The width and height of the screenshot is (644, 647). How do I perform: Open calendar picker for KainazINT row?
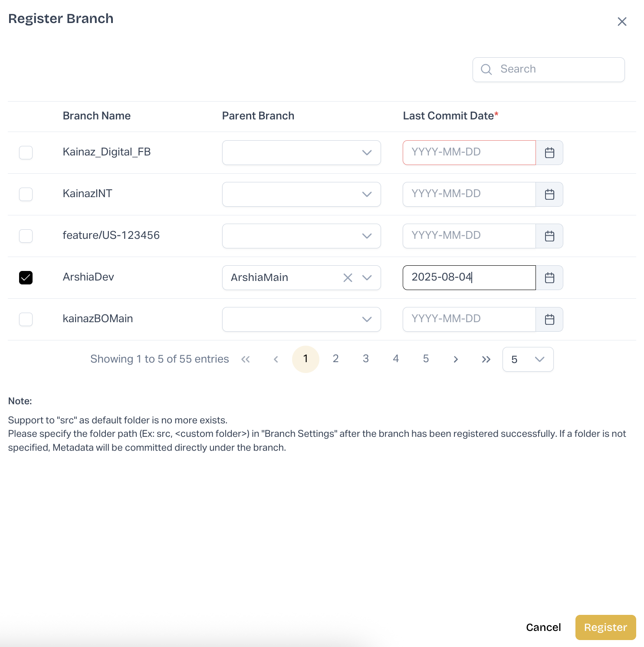549,195
